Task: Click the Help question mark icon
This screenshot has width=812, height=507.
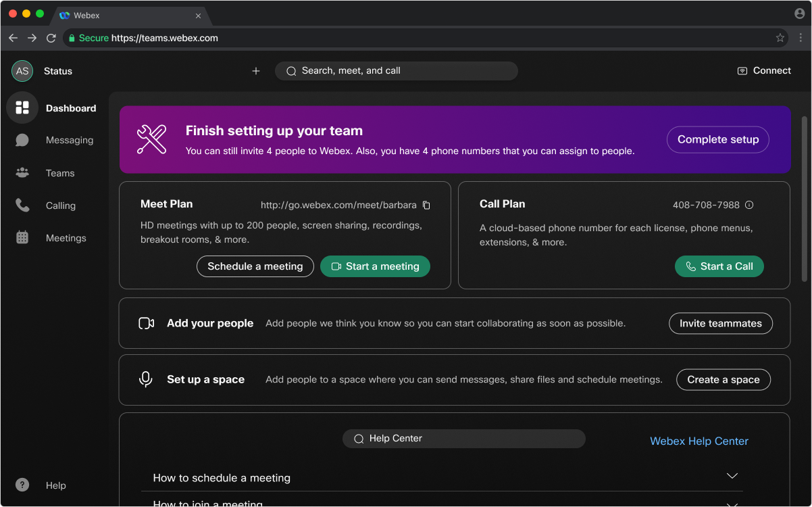Action: click(x=22, y=485)
